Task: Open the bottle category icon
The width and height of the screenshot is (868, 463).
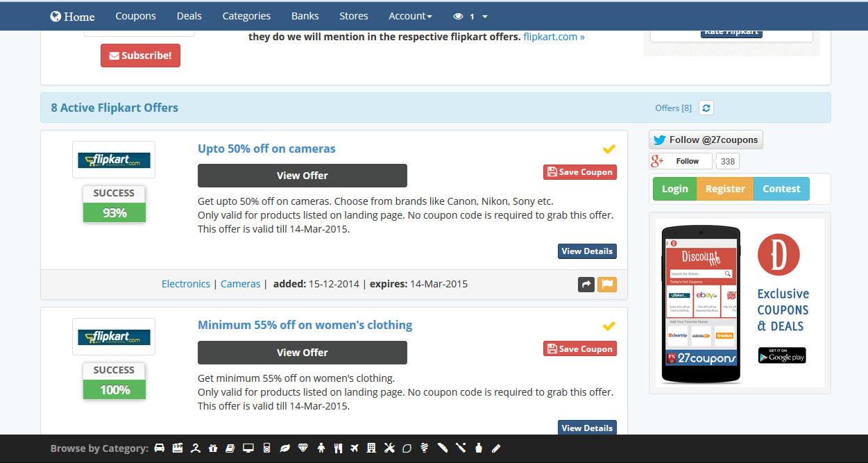Action: point(478,448)
